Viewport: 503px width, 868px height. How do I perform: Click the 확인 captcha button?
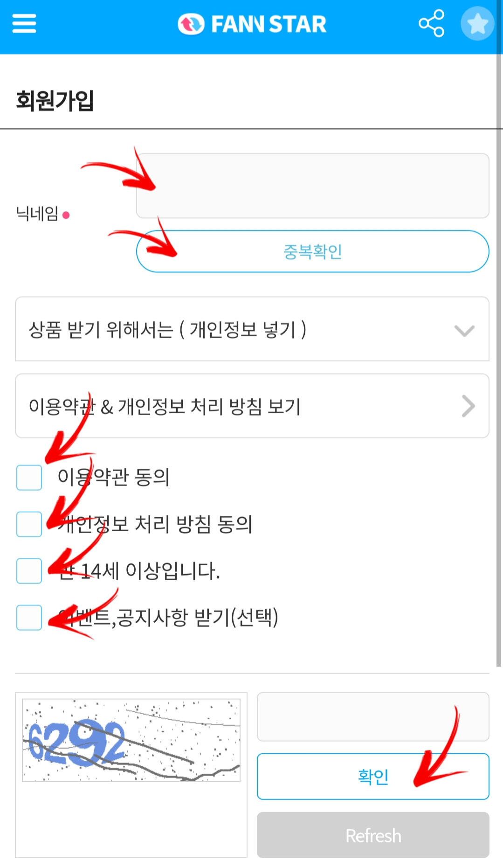(x=373, y=776)
